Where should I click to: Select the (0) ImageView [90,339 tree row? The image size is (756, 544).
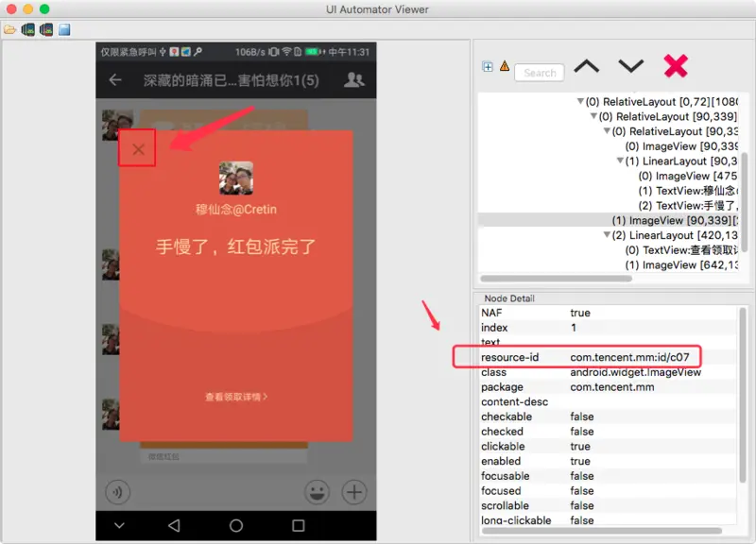coord(681,146)
